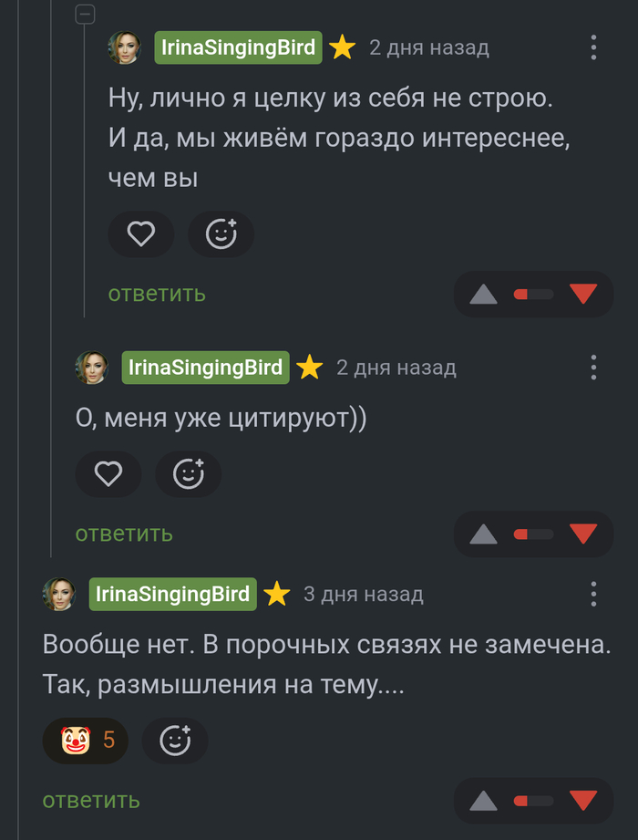Downvote the 'Ну, лично я целку' comment
Image resolution: width=638 pixels, height=840 pixels.
coord(583,294)
